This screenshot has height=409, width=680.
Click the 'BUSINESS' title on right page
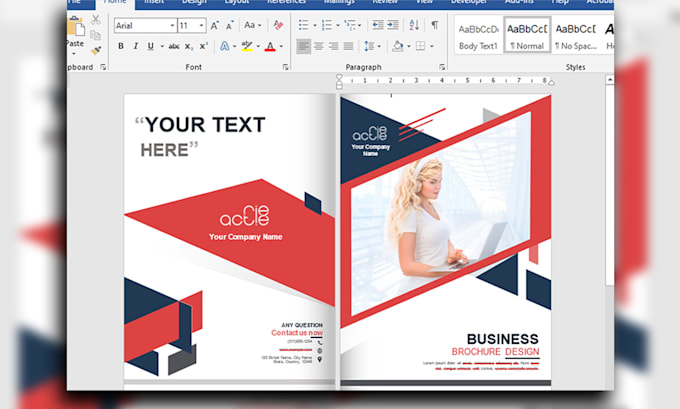coord(503,339)
